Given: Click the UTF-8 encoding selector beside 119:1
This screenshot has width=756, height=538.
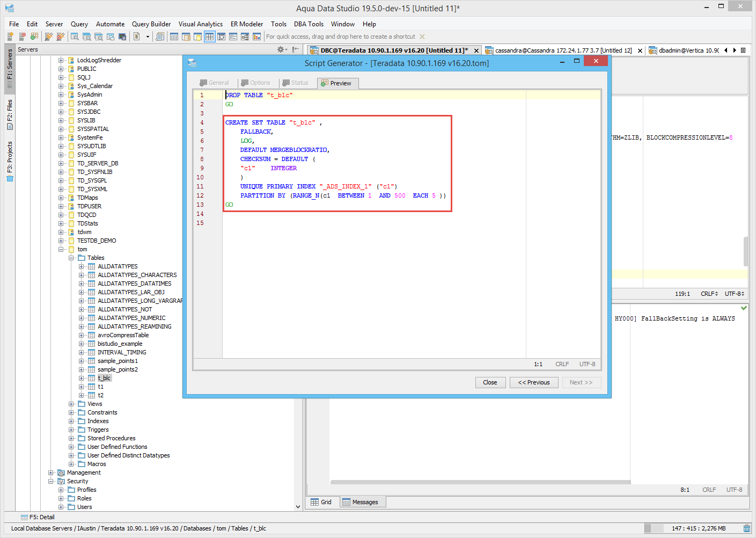Looking at the screenshot, I should pyautogui.click(x=734, y=294).
